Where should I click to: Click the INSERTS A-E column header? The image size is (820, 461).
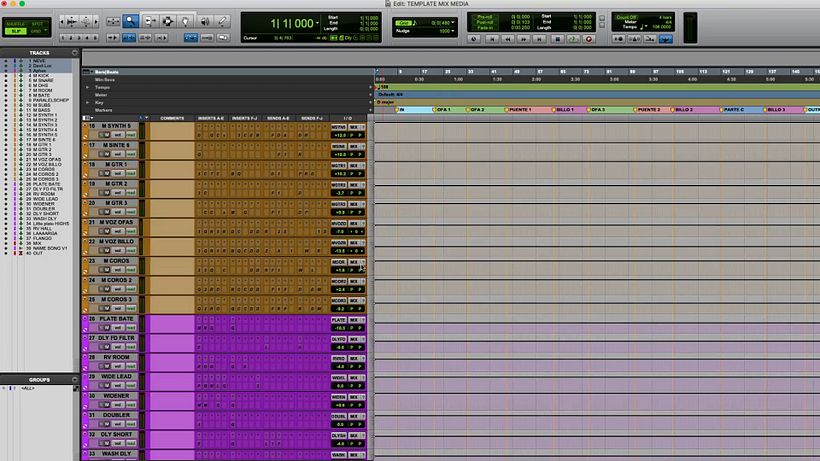tap(211, 118)
